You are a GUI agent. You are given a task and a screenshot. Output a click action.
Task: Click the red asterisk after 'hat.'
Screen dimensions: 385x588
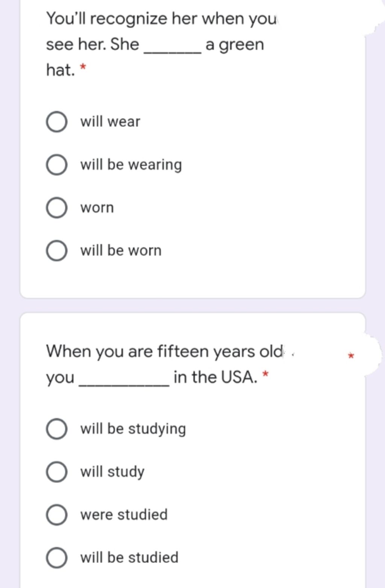click(x=83, y=68)
